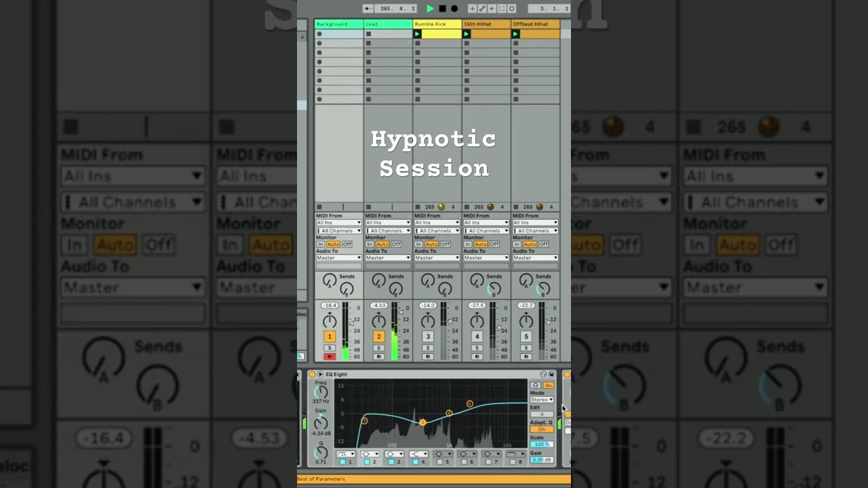The width and height of the screenshot is (868, 488).
Task: Select the 16th HiHat track header
Action: pos(486,24)
